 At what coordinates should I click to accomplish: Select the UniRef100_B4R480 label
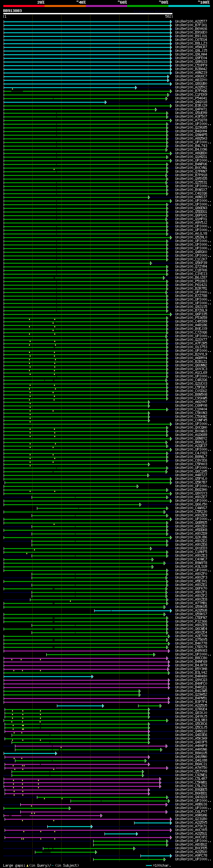pos(191,676)
